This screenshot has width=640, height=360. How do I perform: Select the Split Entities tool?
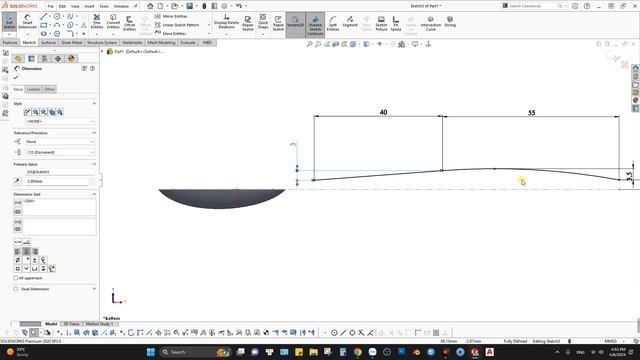click(x=333, y=23)
